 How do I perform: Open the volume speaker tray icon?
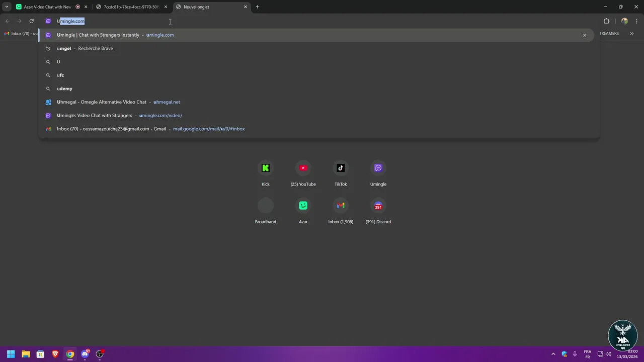click(608, 354)
